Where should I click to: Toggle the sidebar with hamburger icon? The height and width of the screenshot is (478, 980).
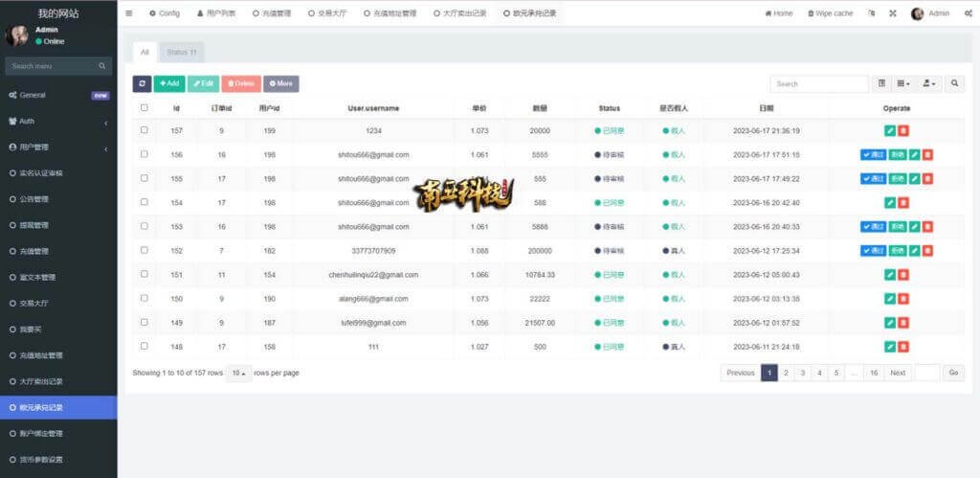pos(129,13)
